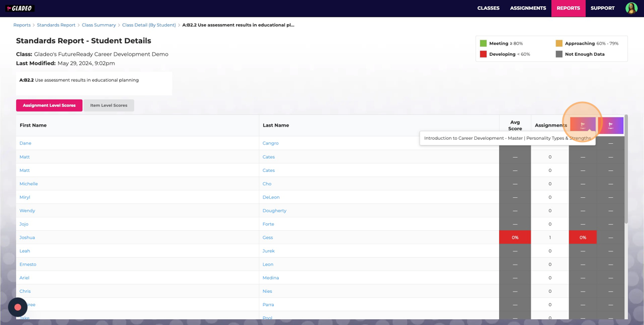
Task: Open student Jojo's link
Action: [24, 224]
